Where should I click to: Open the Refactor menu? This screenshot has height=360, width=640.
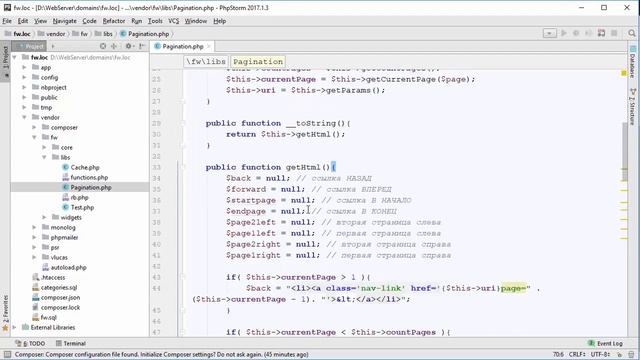113,21
